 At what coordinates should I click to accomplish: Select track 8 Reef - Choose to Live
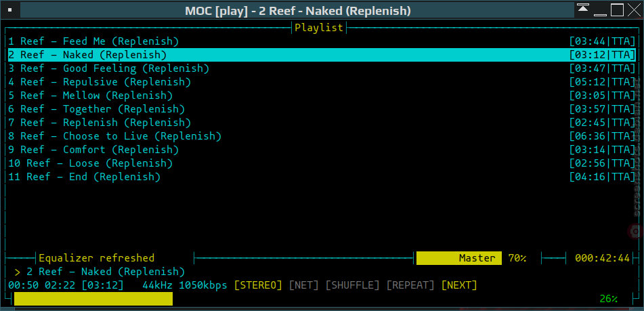click(322, 136)
